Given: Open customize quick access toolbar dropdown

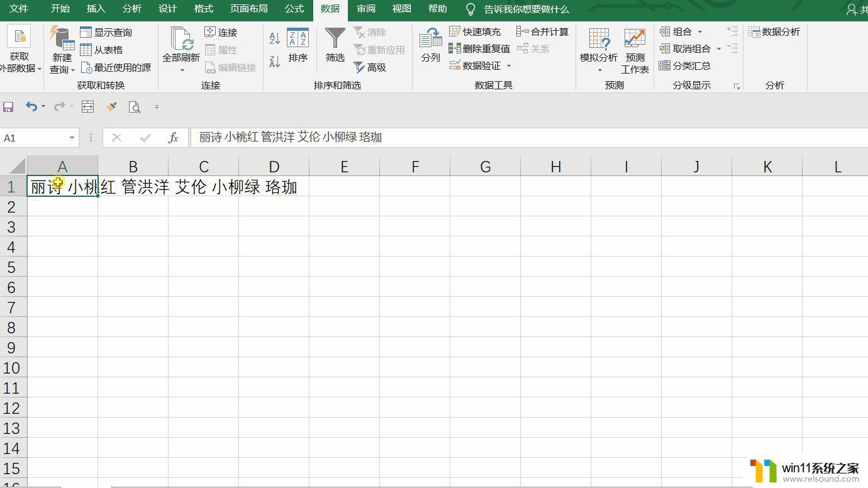Looking at the screenshot, I should [157, 107].
